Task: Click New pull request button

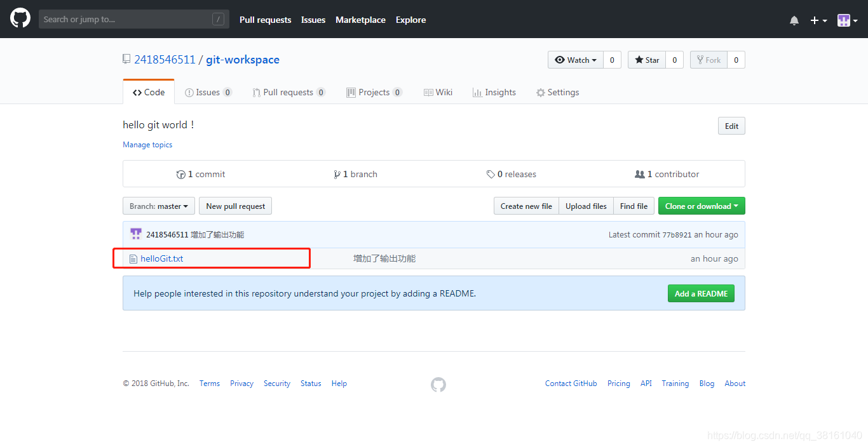Action: point(236,206)
